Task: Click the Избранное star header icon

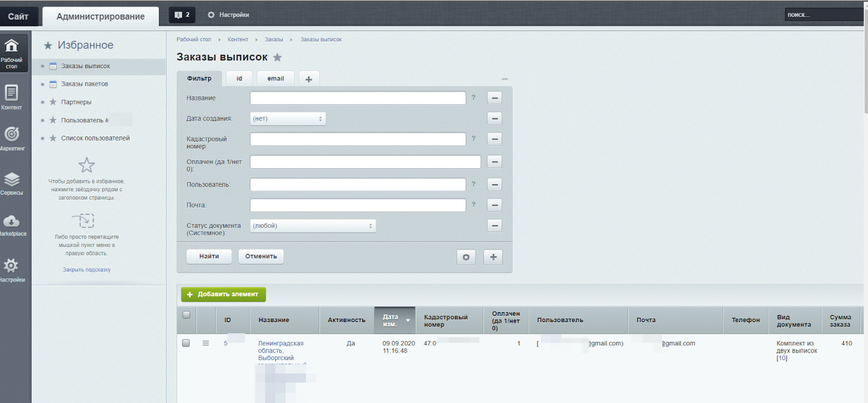Action: pyautogui.click(x=48, y=46)
